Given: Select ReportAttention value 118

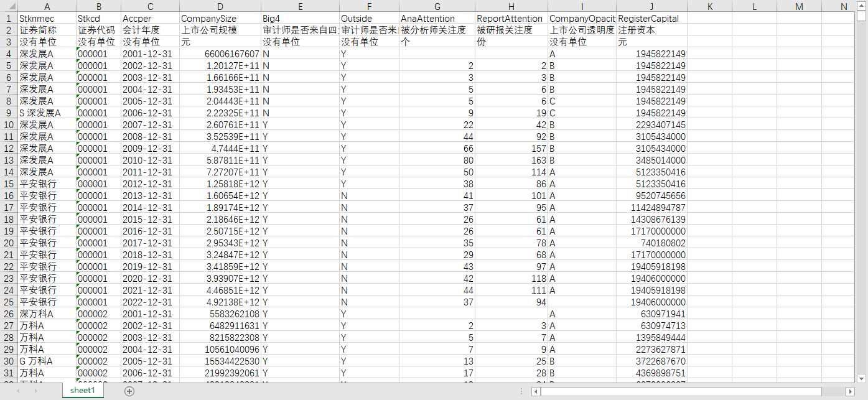Looking at the screenshot, I should (x=511, y=279).
